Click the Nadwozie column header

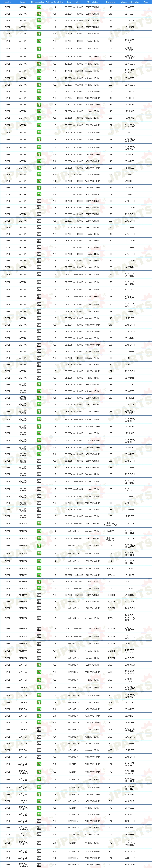click(111, 2)
